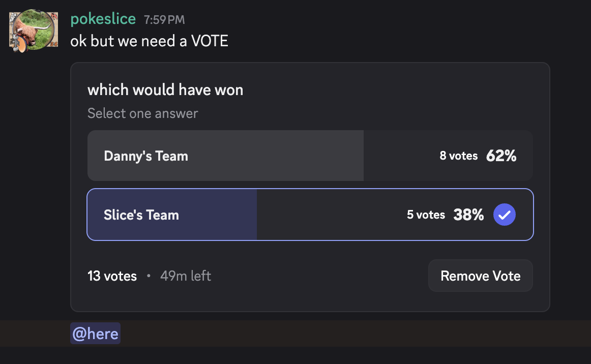
Task: Click the @here mention
Action: click(x=96, y=334)
